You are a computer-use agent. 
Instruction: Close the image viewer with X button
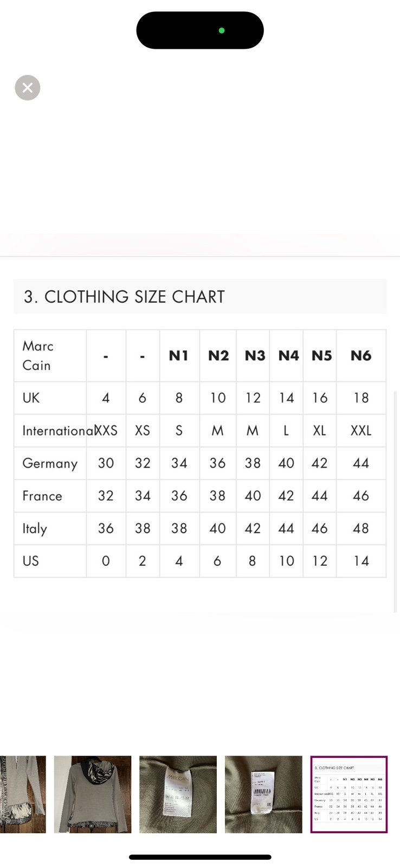tap(28, 87)
